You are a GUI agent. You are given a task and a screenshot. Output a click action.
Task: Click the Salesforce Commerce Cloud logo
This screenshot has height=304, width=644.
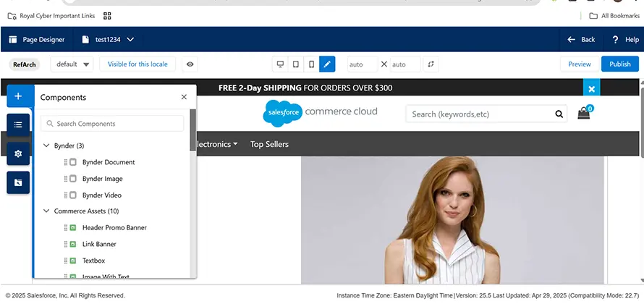coord(320,113)
